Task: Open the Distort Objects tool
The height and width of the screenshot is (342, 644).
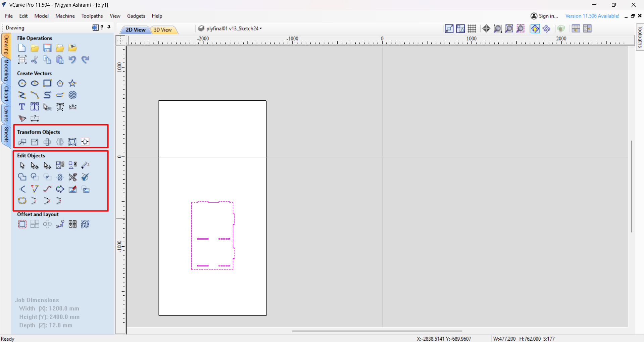Action: point(72,142)
